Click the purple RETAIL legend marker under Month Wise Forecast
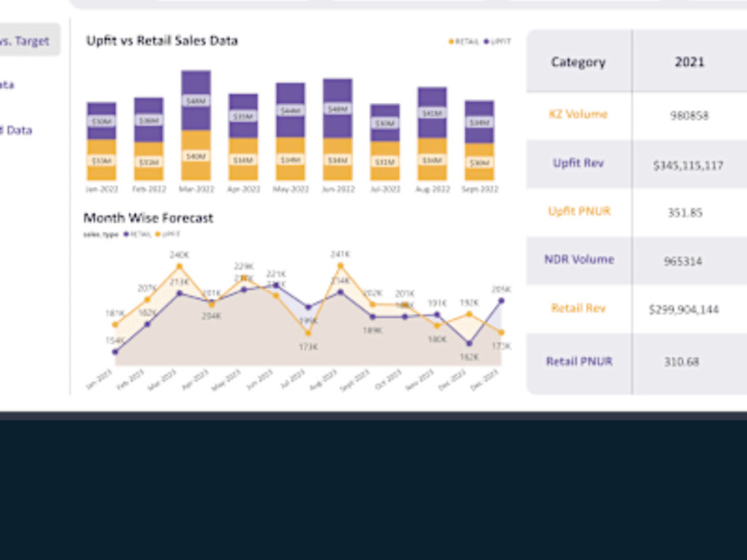The image size is (747, 560). tap(125, 234)
